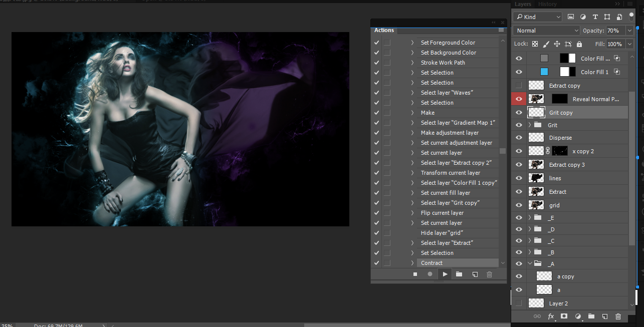Screen dimensions: 644x327
Task: Filter layers by type (T) icon
Action: click(x=595, y=17)
